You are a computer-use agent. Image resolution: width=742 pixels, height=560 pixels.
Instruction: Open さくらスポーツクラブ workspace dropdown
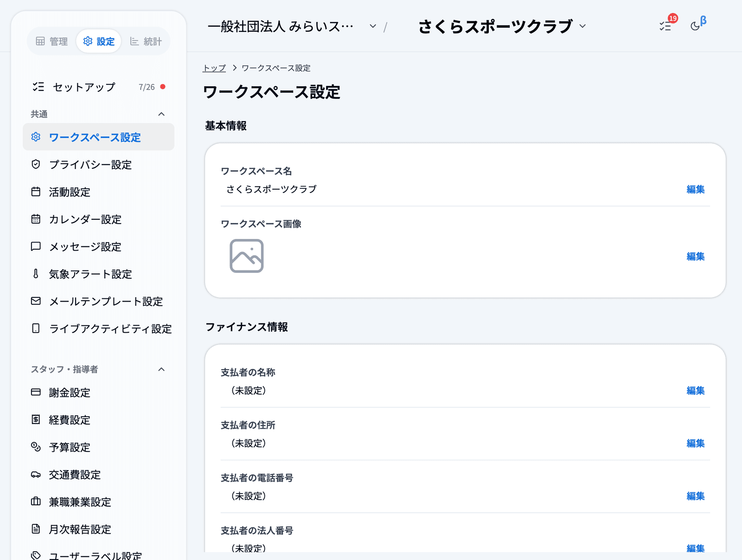[502, 26]
